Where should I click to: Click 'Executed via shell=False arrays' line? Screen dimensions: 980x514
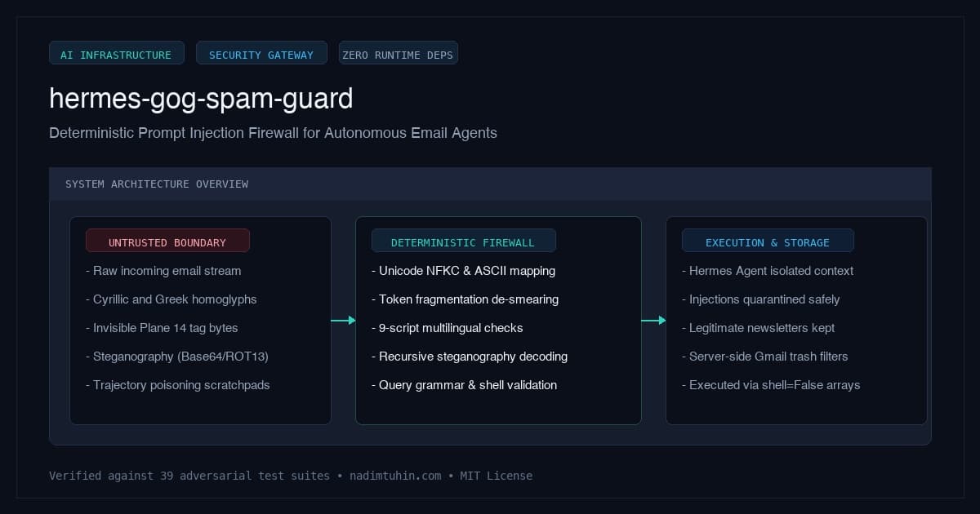point(771,385)
